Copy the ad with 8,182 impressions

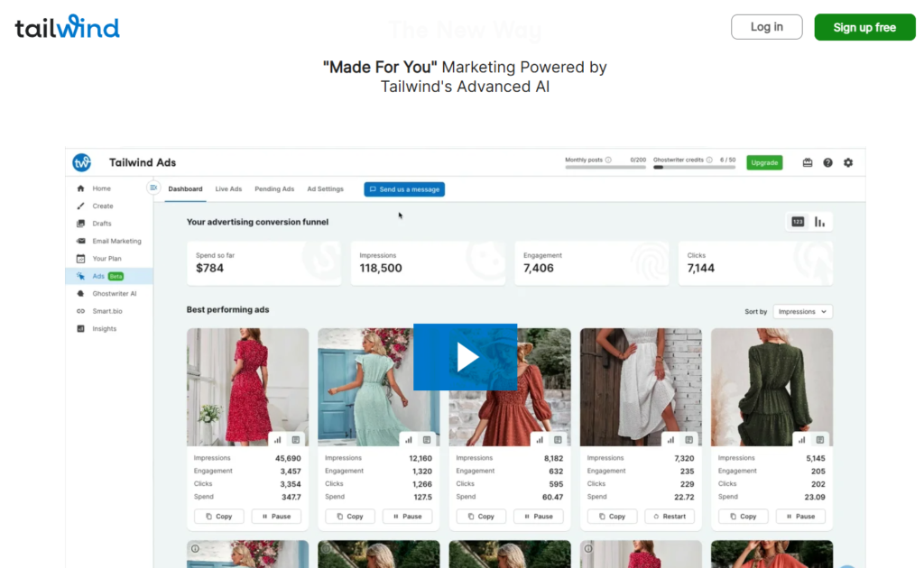[x=481, y=517]
